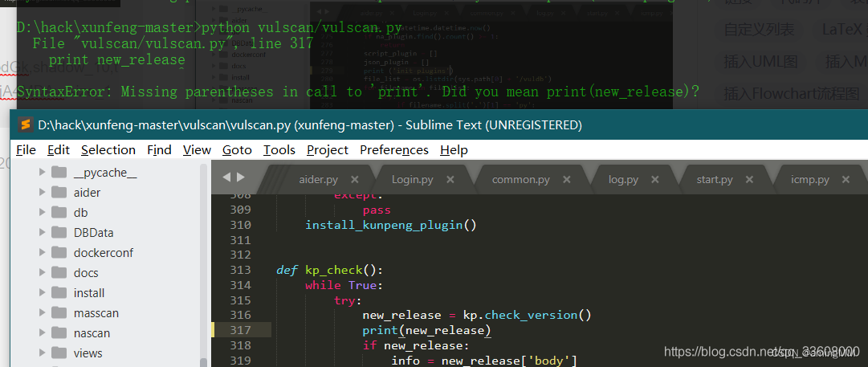This screenshot has width=868, height=367.
Task: Select the dockerconf folder in sidebar
Action: 104,252
